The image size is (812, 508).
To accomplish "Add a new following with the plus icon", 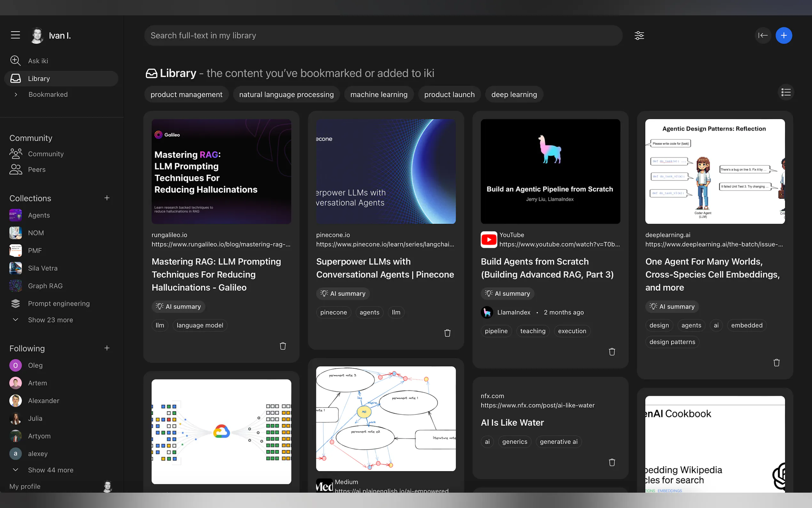I will coord(107,348).
